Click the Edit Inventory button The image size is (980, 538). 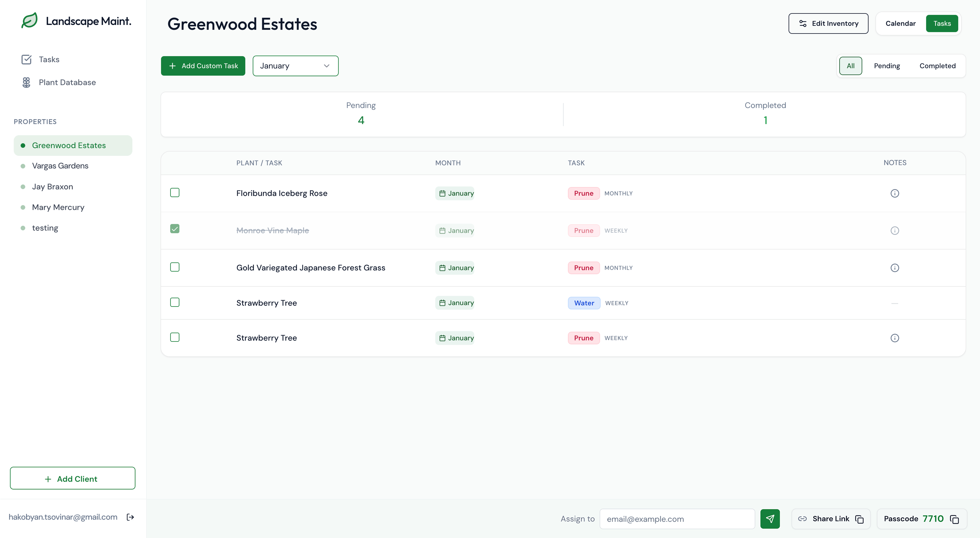point(828,23)
